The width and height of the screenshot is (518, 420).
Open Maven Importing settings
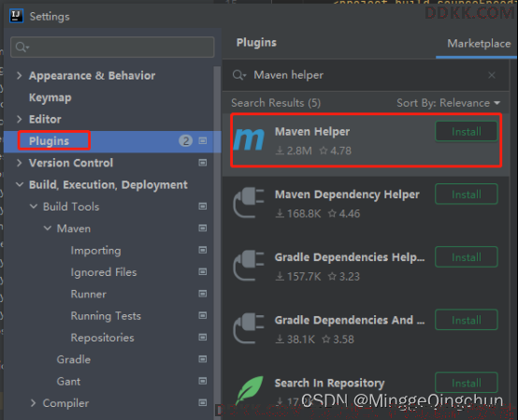coord(95,251)
